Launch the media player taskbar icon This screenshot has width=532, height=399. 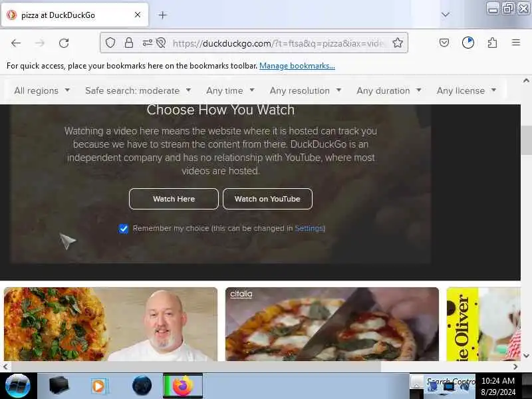pyautogui.click(x=99, y=386)
